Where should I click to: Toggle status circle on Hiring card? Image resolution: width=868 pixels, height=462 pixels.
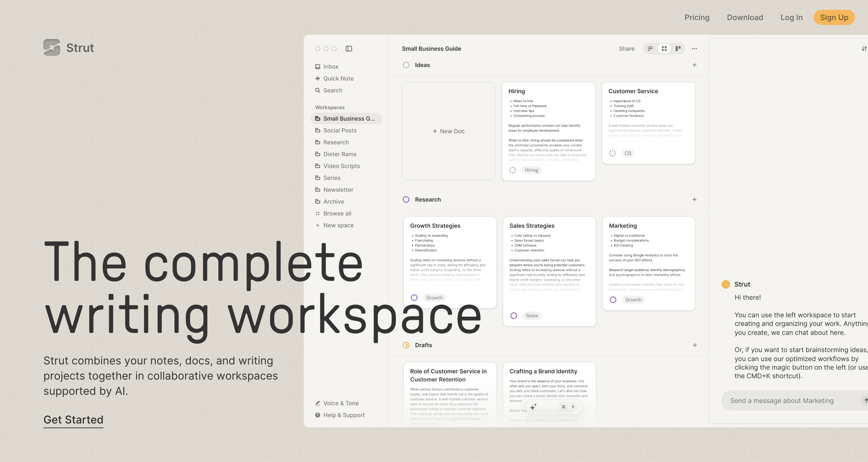[x=512, y=170]
